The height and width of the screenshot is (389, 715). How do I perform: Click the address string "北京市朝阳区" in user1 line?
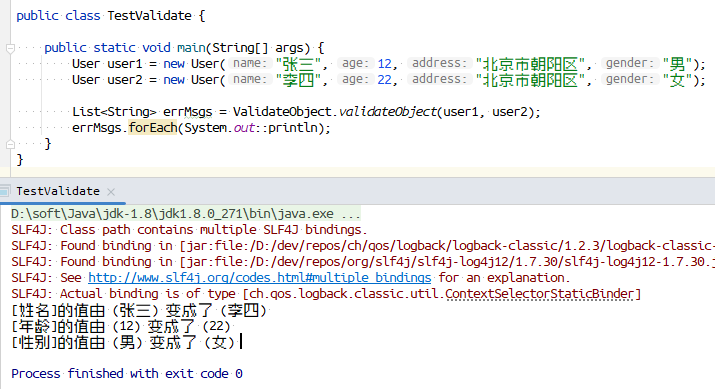coord(530,64)
